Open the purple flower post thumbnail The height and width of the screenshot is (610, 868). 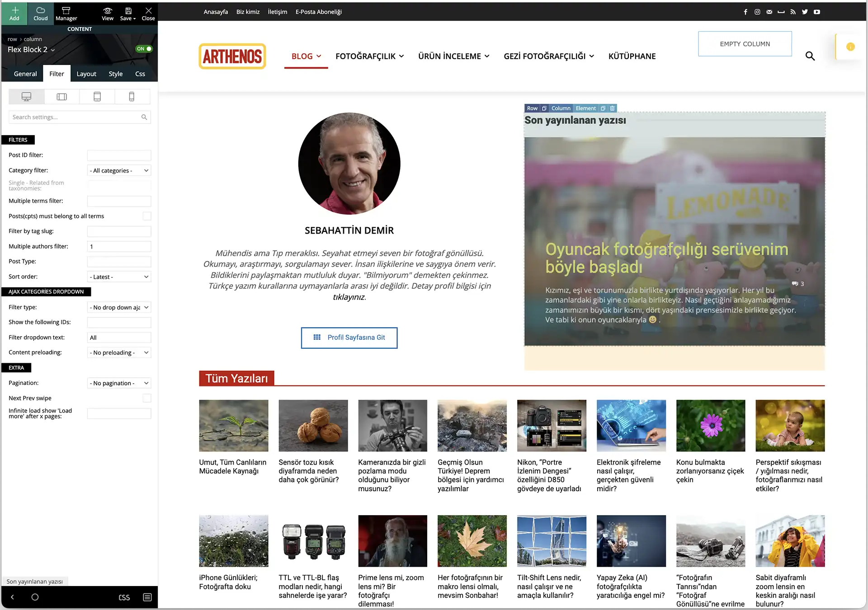pyautogui.click(x=711, y=426)
